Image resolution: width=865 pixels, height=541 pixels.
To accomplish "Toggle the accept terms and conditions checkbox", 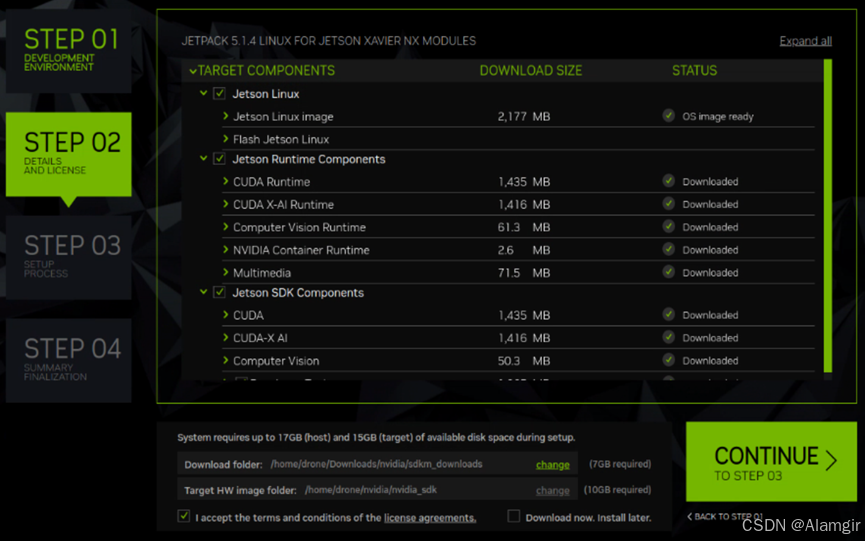I will 184,516.
